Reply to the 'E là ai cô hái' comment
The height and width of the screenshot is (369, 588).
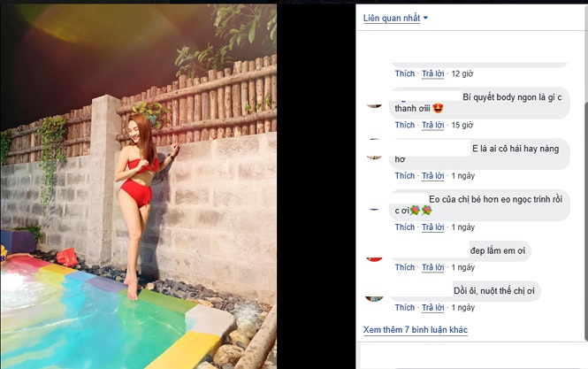pos(432,176)
